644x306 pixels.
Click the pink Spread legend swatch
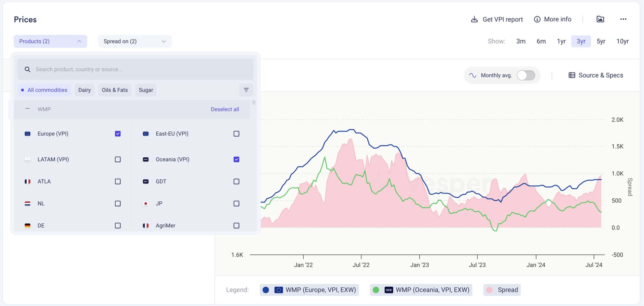(489, 290)
